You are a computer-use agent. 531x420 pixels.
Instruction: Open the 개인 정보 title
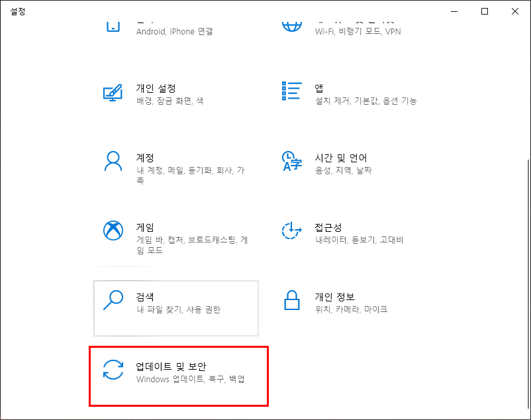click(334, 297)
